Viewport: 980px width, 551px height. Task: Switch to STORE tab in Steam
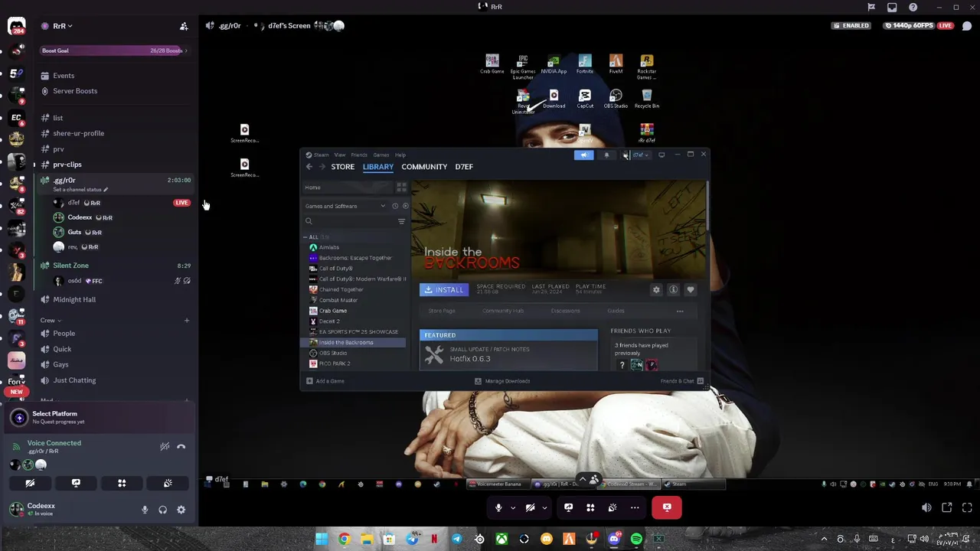(342, 167)
